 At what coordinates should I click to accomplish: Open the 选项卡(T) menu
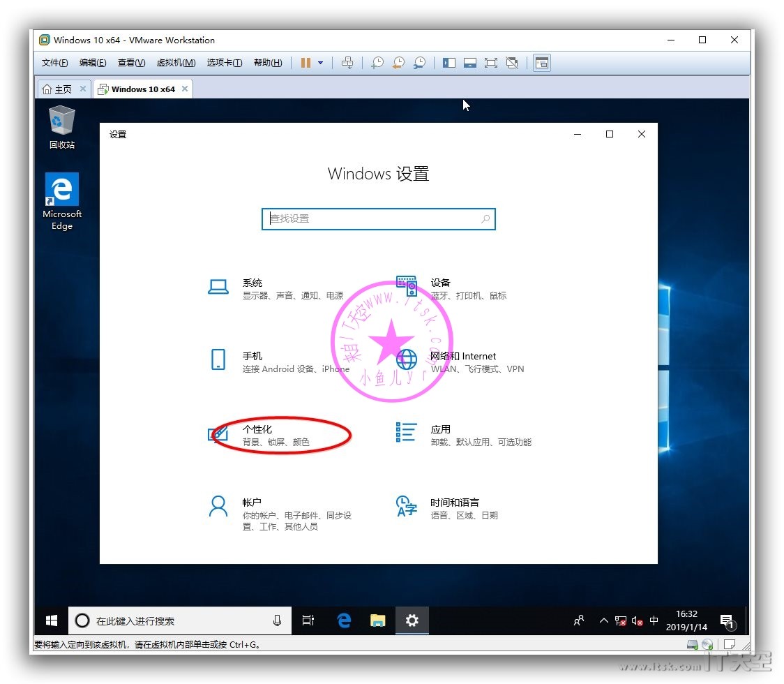point(225,63)
